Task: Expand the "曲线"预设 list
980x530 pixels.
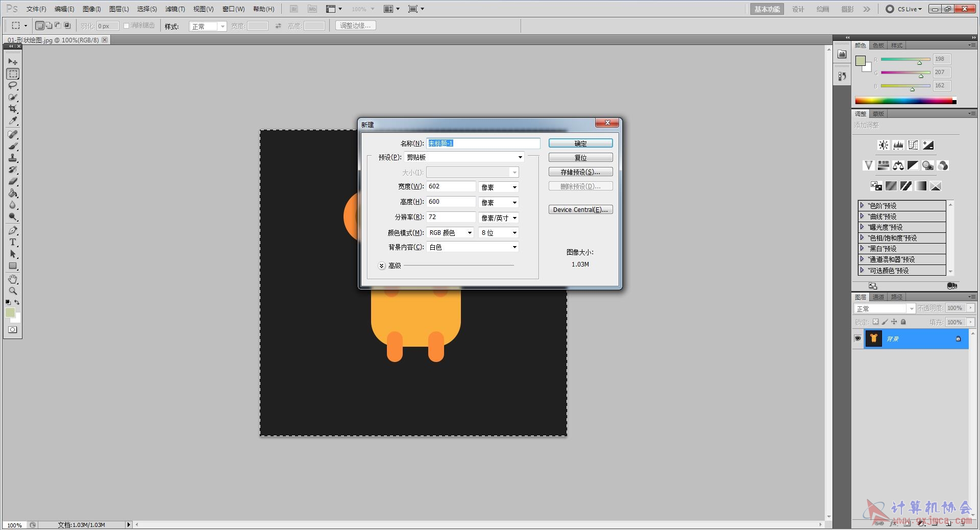Action: (x=862, y=216)
